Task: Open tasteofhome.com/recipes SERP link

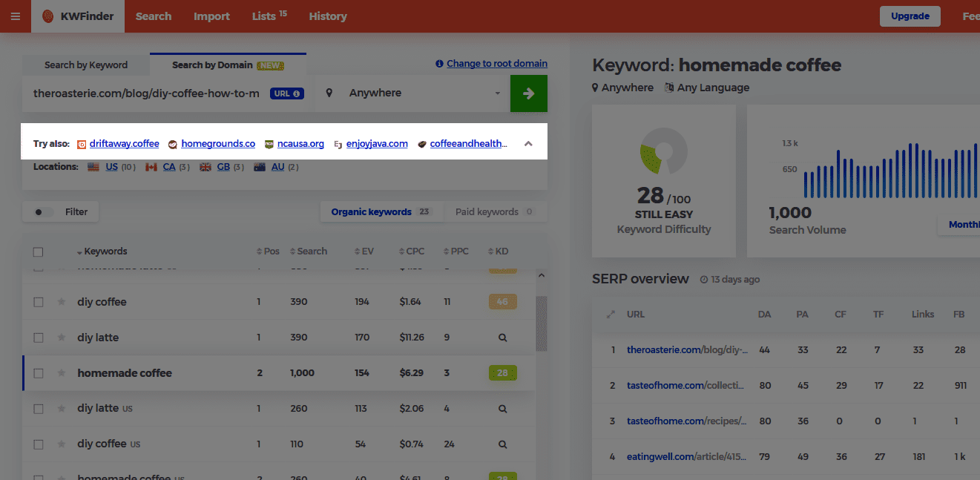Action: coord(686,421)
